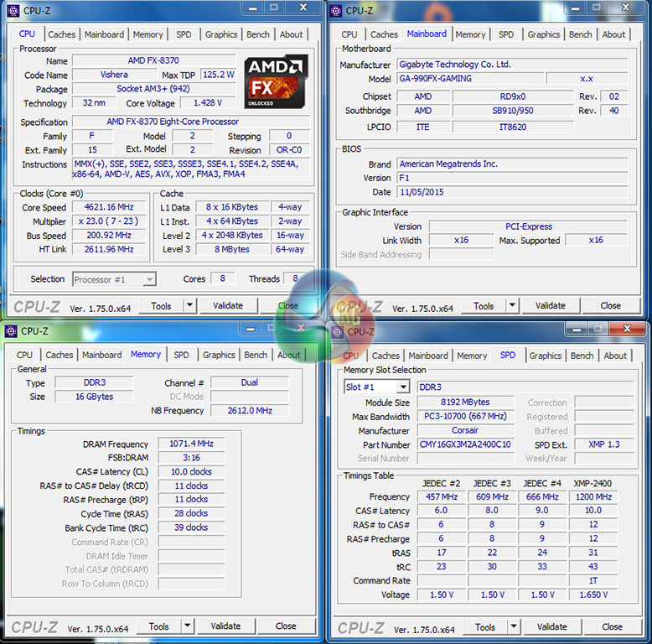Screen dimensions: 652x644
Task: Click the part number CMY16GX3M2A2400C10
Action: [465, 444]
